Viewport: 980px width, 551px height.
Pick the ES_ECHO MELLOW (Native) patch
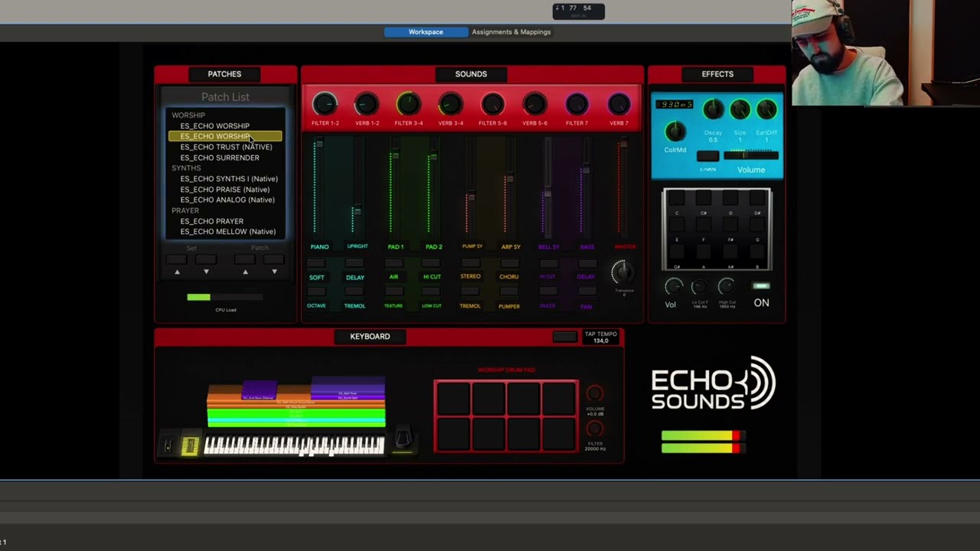(228, 231)
